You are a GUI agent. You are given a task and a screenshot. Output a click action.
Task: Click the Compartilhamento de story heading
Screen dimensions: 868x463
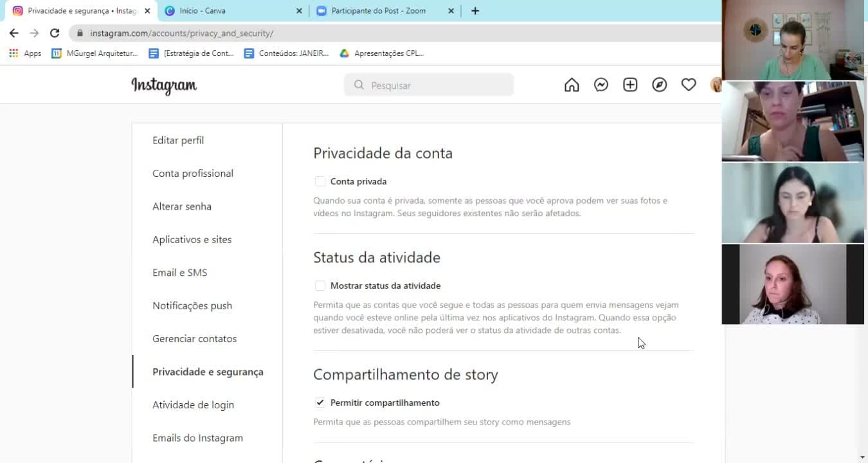(x=406, y=374)
